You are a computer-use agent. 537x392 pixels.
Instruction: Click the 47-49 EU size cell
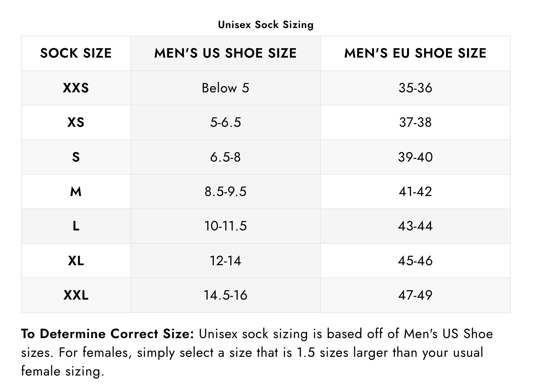415,295
